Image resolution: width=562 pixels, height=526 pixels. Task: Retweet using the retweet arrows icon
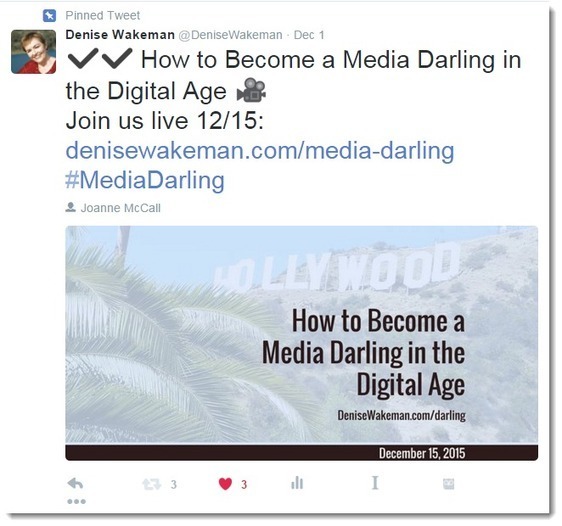pos(151,484)
